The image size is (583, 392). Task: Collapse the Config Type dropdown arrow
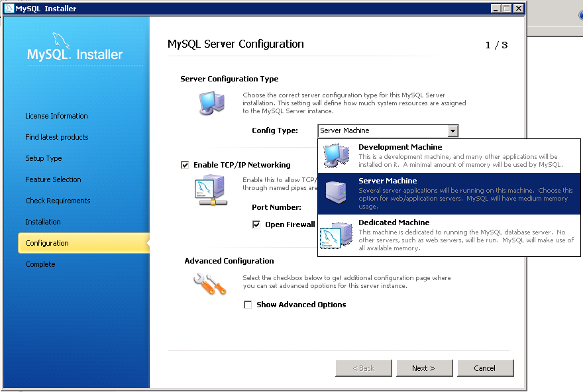click(452, 131)
